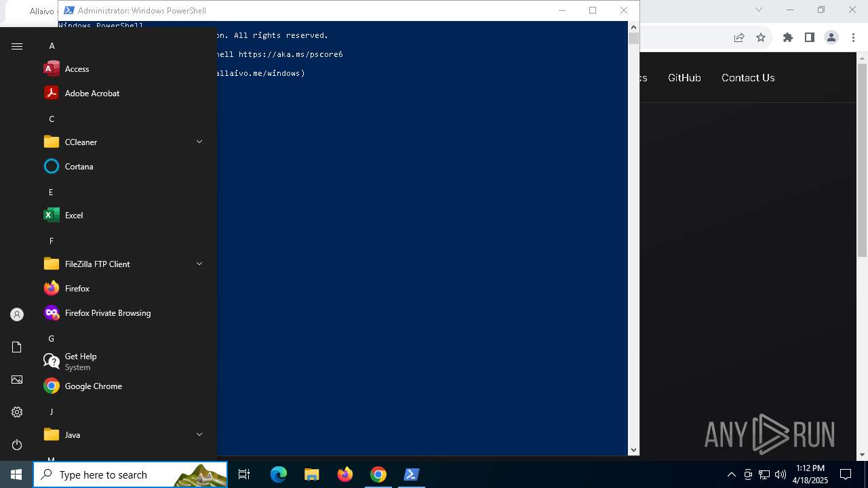Switch to Chrome on the taskbar

tap(378, 474)
